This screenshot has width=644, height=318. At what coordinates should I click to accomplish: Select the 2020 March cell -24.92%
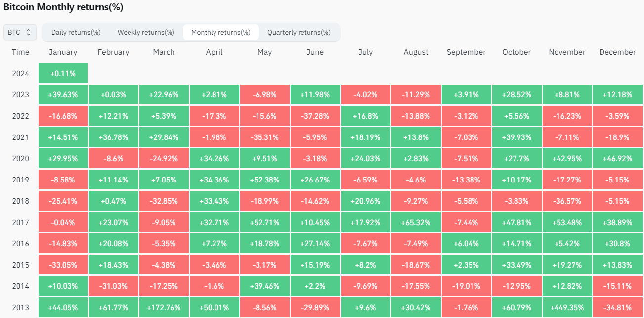[x=164, y=158]
